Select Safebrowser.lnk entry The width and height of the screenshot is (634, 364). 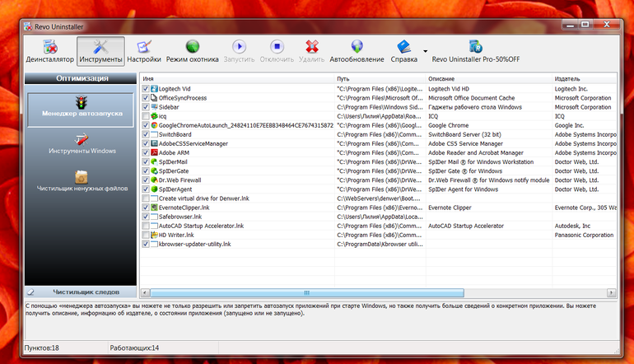click(180, 217)
